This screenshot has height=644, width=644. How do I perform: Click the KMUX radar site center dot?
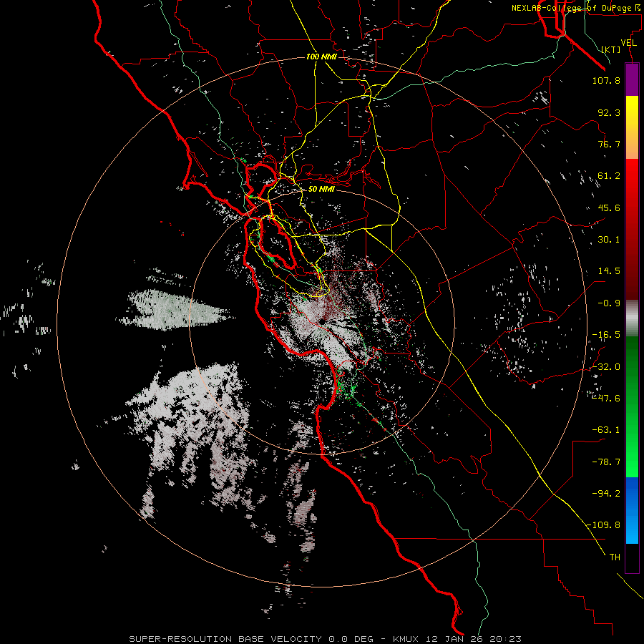click(x=322, y=321)
